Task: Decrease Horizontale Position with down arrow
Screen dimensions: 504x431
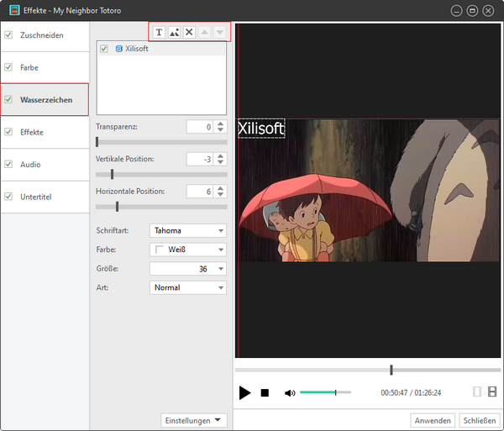Action: coord(220,194)
